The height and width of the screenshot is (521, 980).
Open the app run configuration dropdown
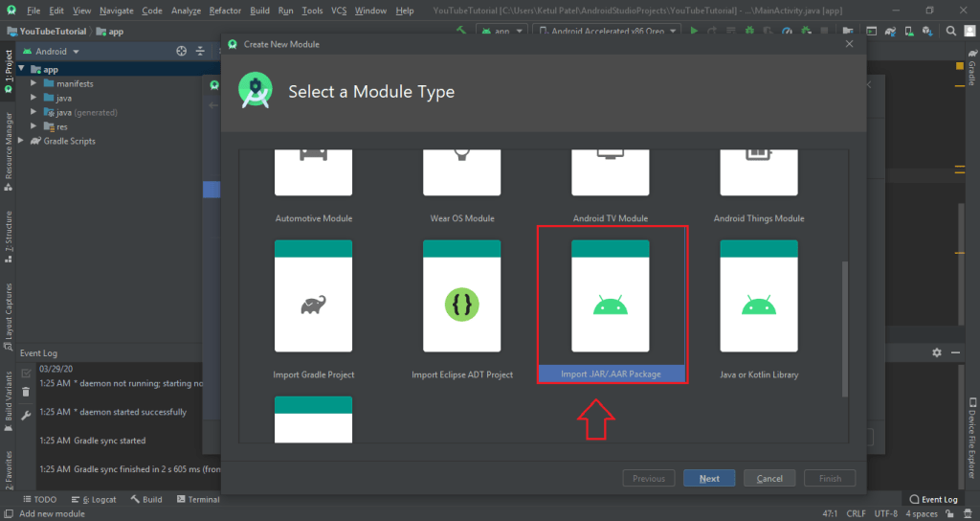(503, 31)
